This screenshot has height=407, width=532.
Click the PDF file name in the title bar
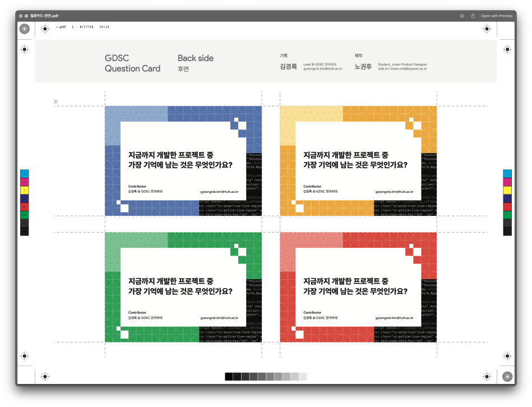[x=44, y=16]
